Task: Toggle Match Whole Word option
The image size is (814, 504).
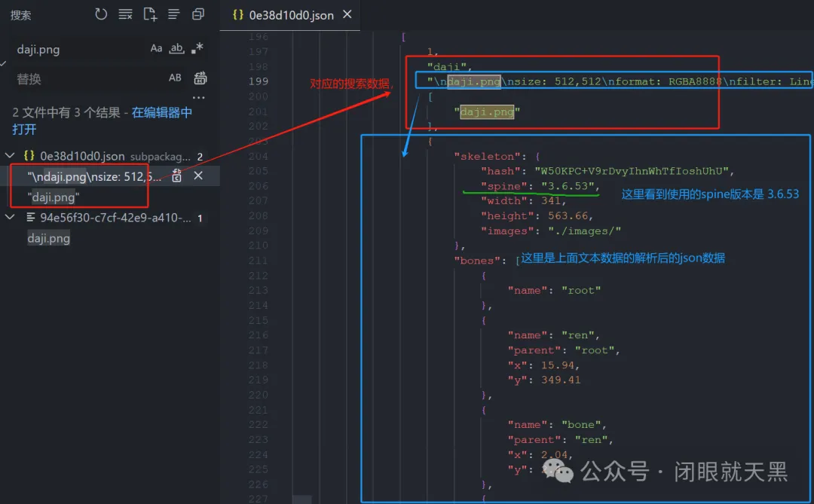Action: [x=176, y=48]
